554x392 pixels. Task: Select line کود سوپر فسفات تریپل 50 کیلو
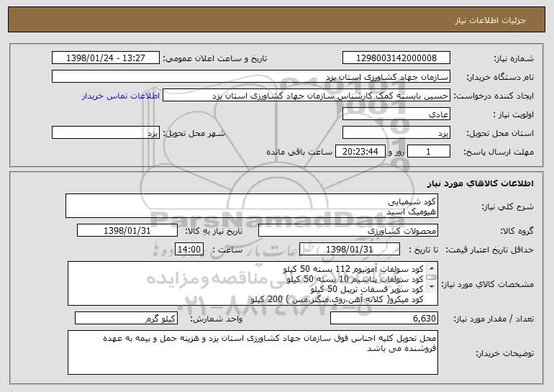367,289
